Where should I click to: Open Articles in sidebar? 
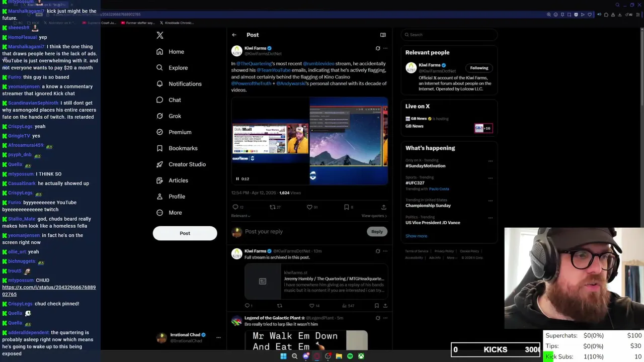tap(172, 180)
